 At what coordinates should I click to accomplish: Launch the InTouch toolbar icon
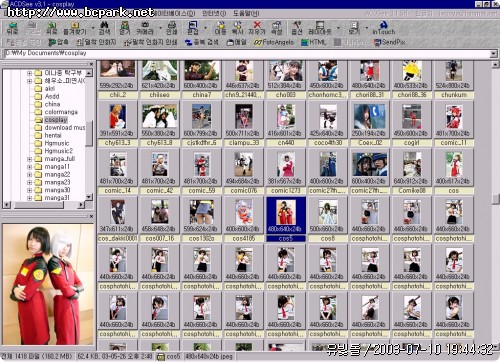pos(383,28)
